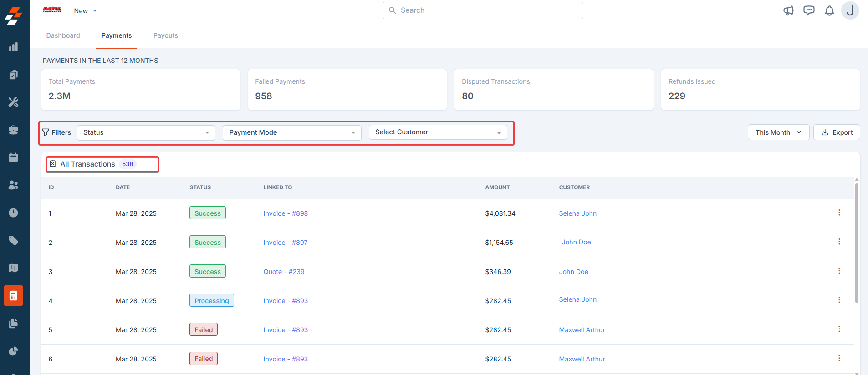Click the Success status badge in row 1

[x=208, y=213]
